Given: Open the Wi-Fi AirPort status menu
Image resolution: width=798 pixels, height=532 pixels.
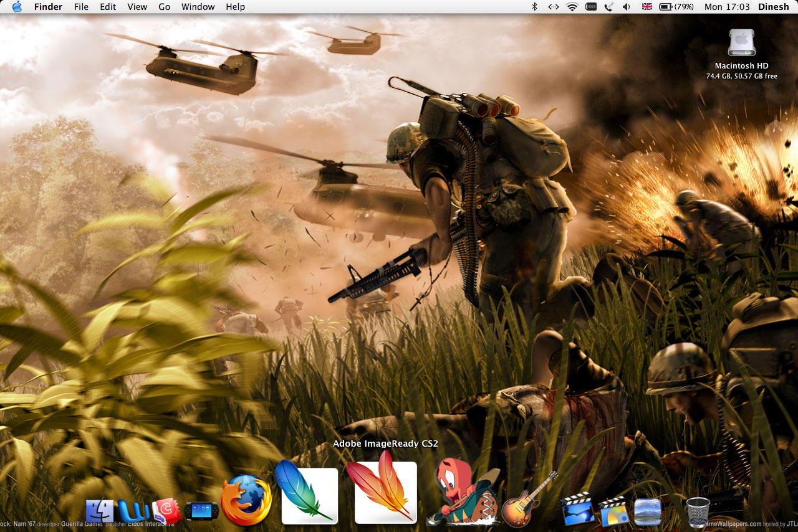Looking at the screenshot, I should tap(572, 7).
